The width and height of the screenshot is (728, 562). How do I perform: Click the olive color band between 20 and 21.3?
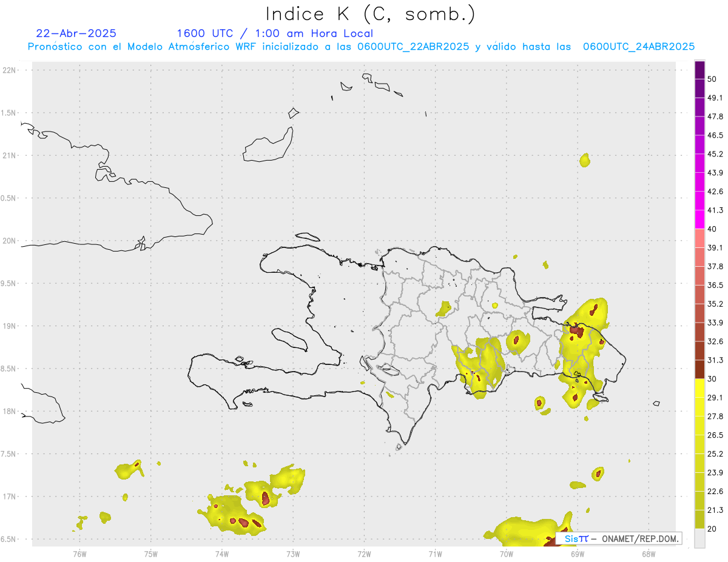point(699,519)
